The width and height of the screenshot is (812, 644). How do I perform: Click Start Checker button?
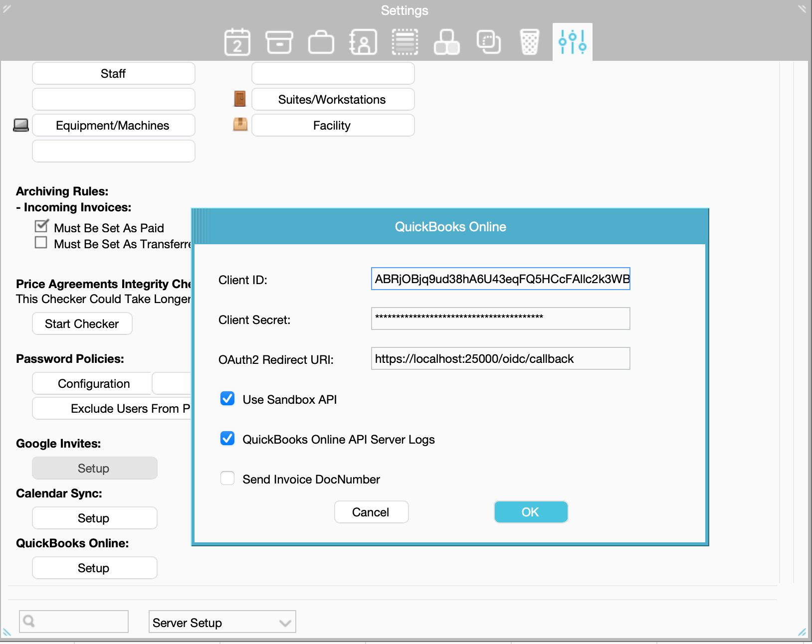click(82, 323)
